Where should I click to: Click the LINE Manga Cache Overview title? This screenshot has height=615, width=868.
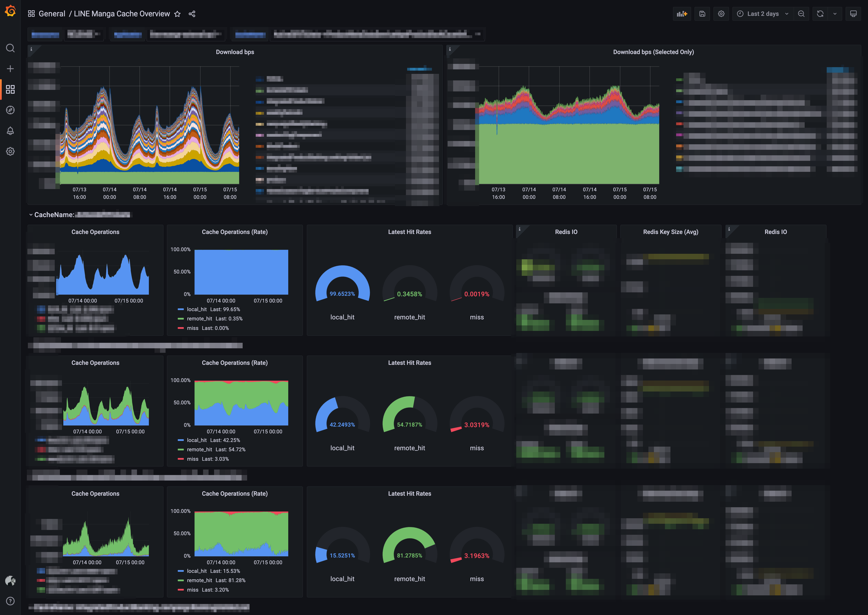pyautogui.click(x=122, y=14)
